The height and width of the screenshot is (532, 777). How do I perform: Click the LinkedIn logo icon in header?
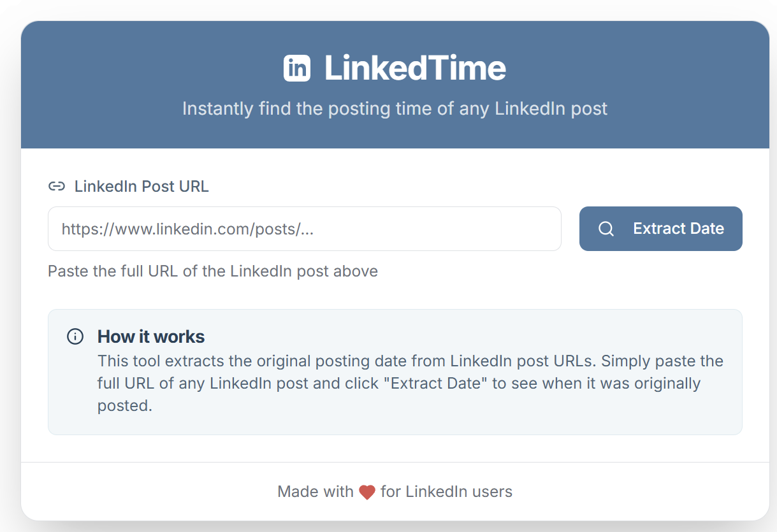(297, 68)
